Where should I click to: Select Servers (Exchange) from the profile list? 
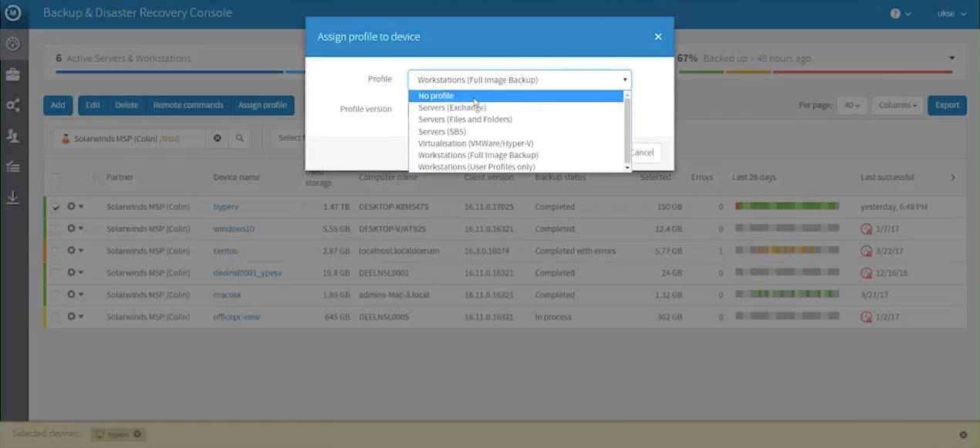[451, 107]
